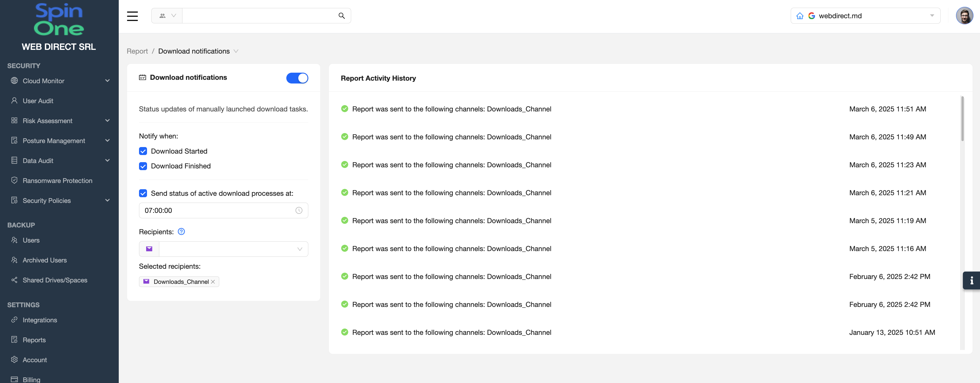
Task: Open Download notifications breadcrumb dropdown
Action: 236,51
